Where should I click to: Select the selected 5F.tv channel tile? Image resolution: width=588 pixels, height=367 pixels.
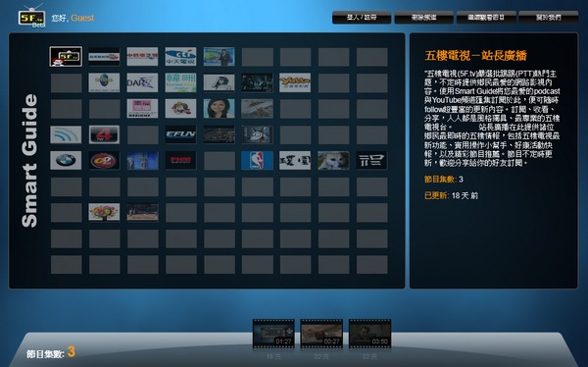66,57
